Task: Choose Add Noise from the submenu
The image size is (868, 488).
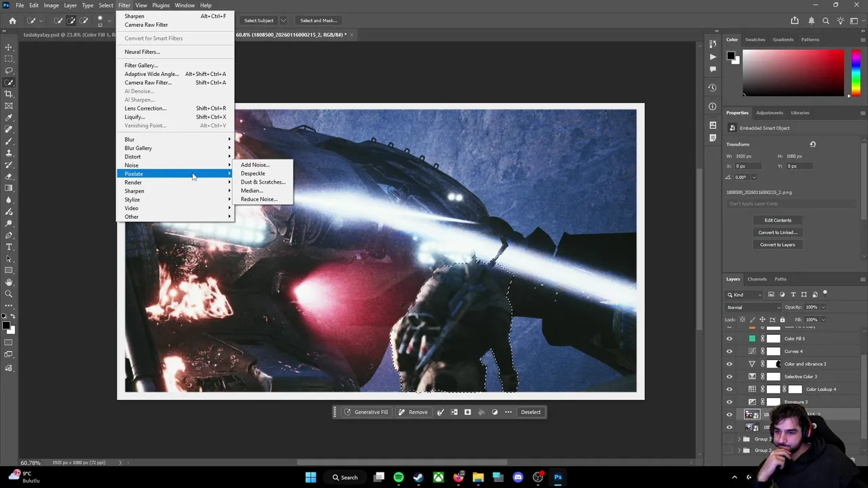Action: (255, 165)
